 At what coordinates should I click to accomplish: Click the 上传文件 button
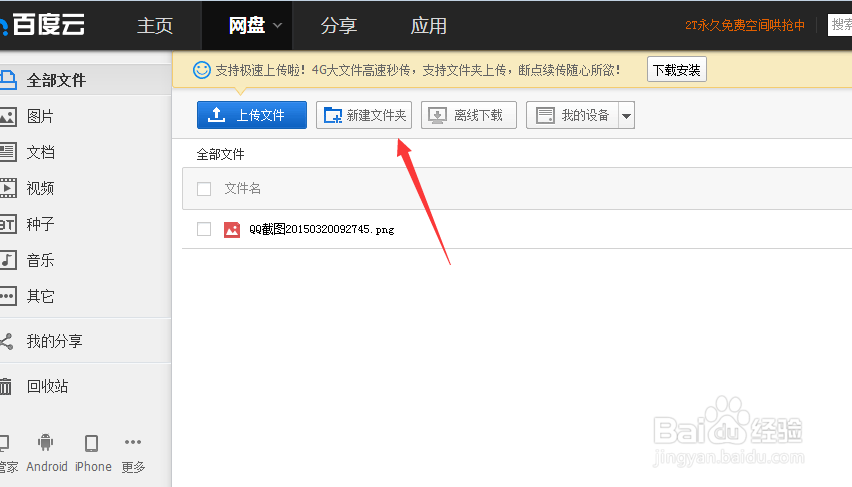(x=252, y=115)
